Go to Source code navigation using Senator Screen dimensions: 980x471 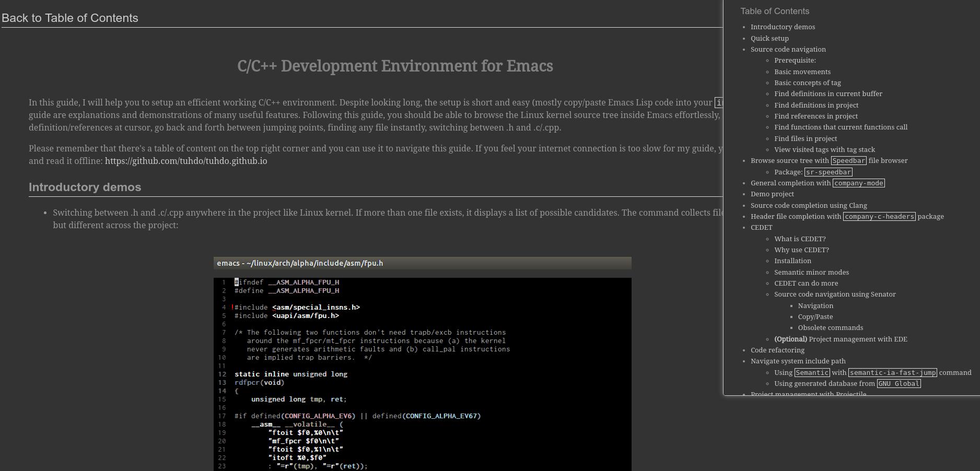835,295
